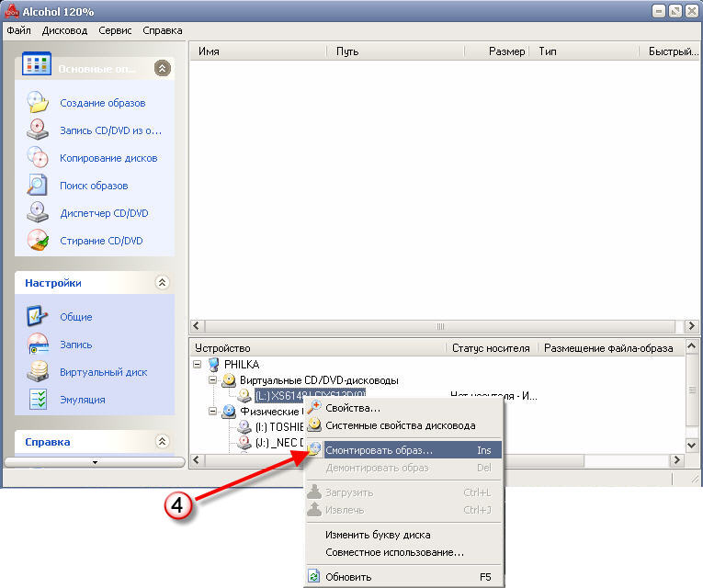
Task: Choose Обновить in context menu
Action: coord(404,577)
